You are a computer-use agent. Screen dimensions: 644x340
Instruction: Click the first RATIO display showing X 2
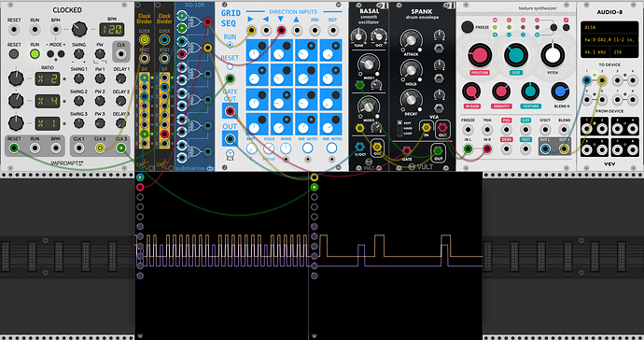(48, 79)
